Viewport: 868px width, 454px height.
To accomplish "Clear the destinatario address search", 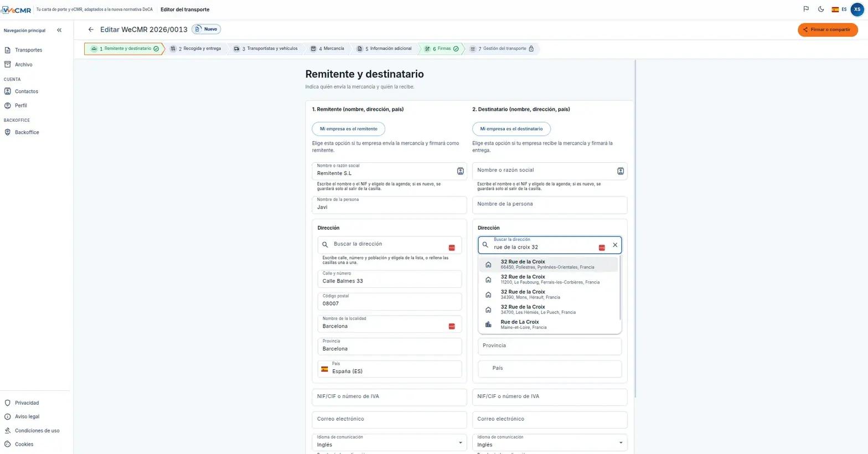I will pyautogui.click(x=615, y=245).
